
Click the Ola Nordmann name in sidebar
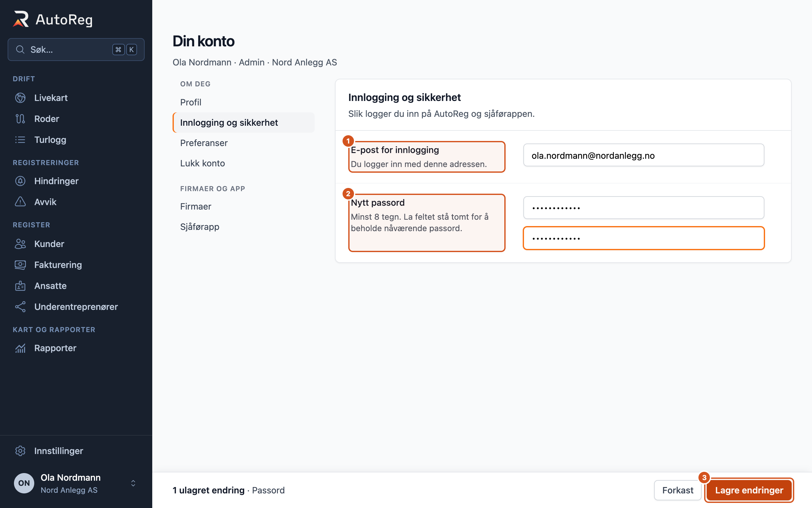click(x=70, y=478)
